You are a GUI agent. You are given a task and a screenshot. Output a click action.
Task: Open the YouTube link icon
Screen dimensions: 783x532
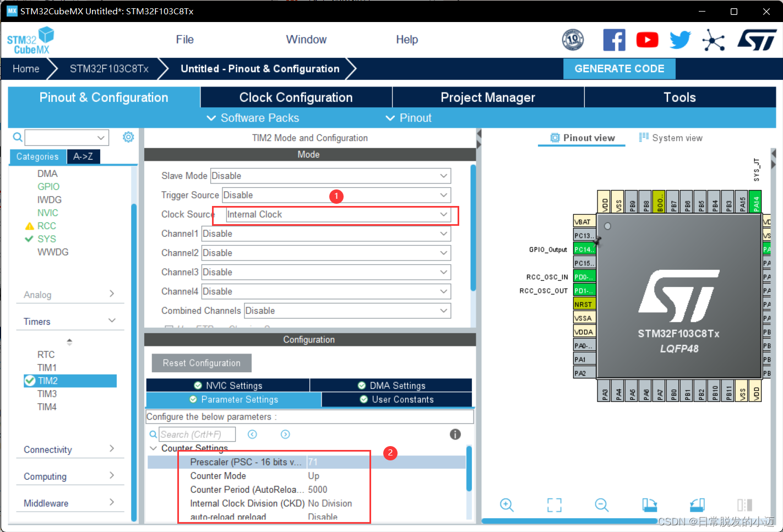click(647, 40)
